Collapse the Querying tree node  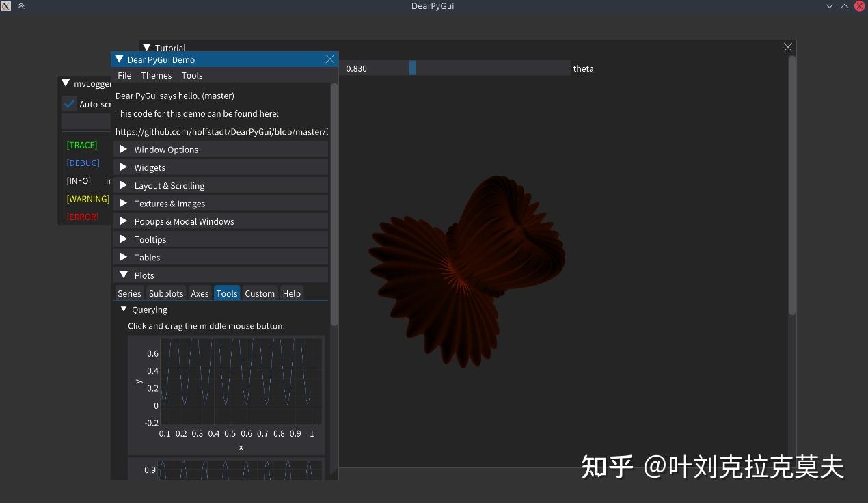[124, 310]
